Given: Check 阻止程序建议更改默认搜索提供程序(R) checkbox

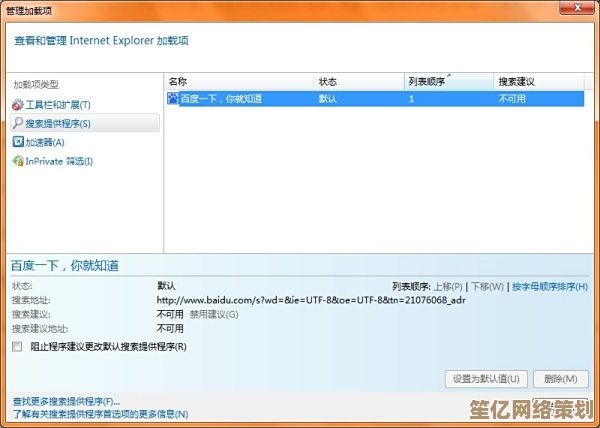Looking at the screenshot, I should [17, 347].
